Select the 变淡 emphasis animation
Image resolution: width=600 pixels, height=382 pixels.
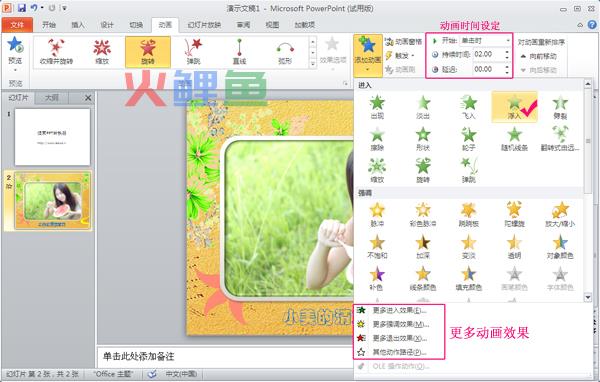click(x=469, y=247)
